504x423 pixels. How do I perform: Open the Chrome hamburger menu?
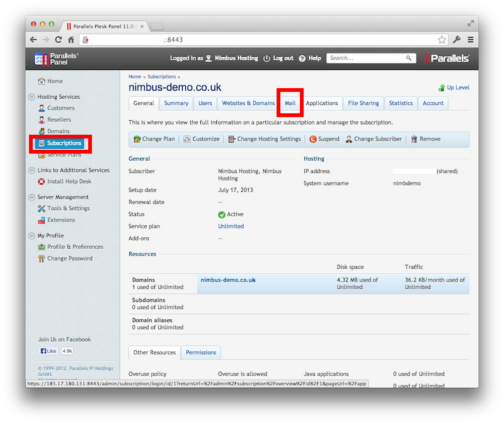pos(471,40)
